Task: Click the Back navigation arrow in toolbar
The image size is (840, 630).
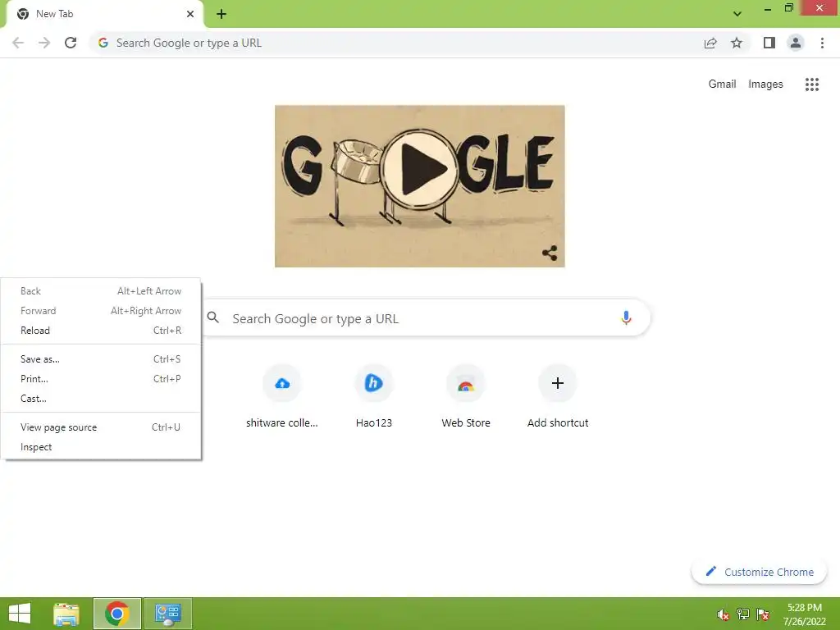Action: (x=18, y=43)
